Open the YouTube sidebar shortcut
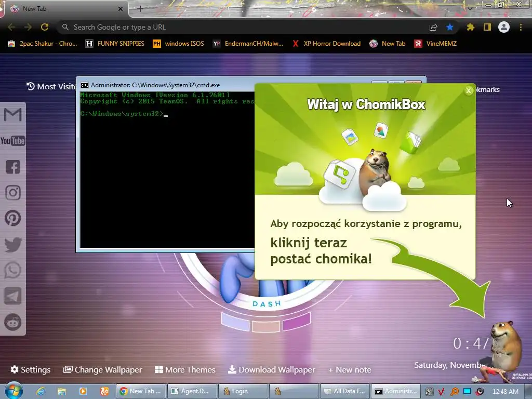The width and height of the screenshot is (532, 399). click(x=13, y=140)
